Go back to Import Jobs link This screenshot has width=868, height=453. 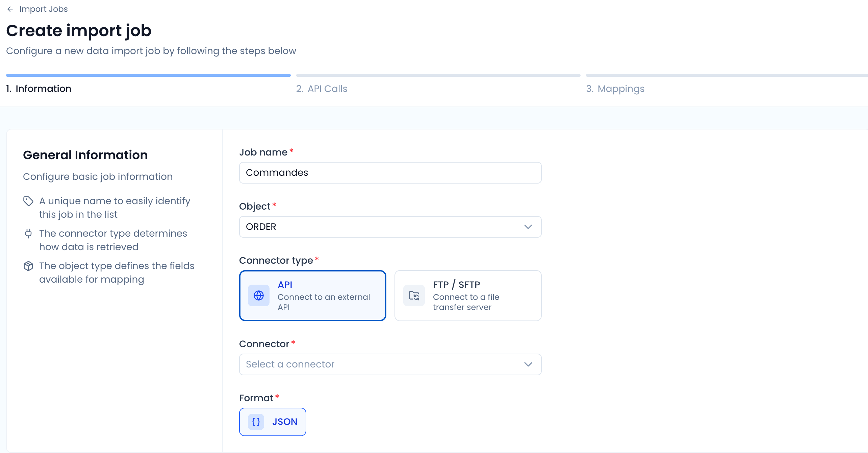click(44, 9)
